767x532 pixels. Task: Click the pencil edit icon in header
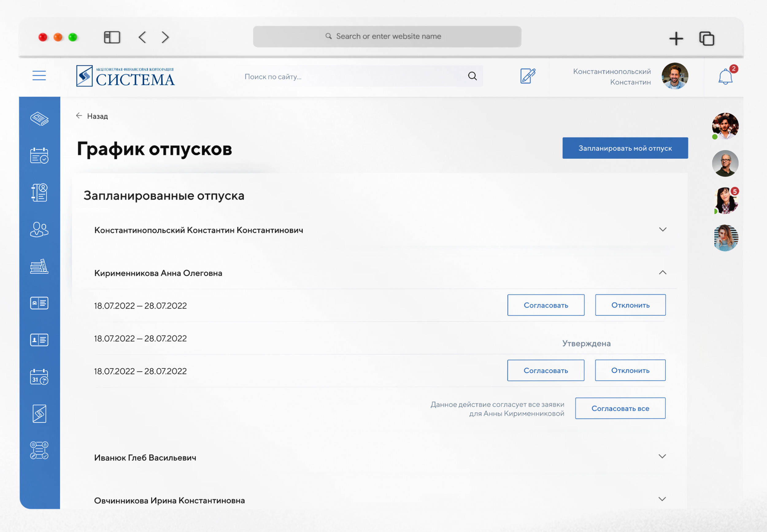tap(528, 76)
